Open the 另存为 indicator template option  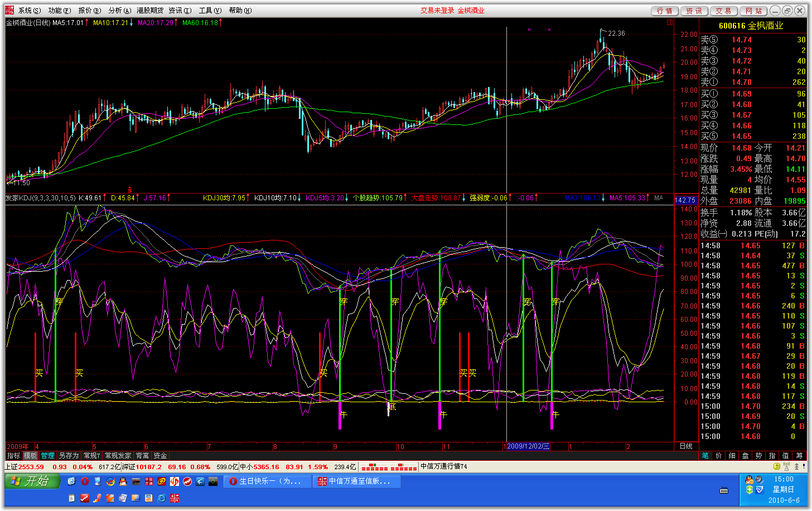click(69, 456)
